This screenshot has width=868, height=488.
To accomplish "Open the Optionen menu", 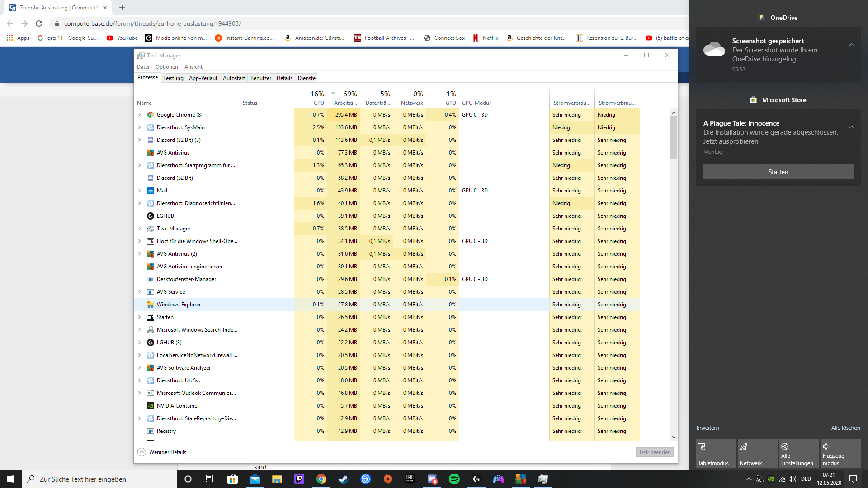I will [167, 67].
